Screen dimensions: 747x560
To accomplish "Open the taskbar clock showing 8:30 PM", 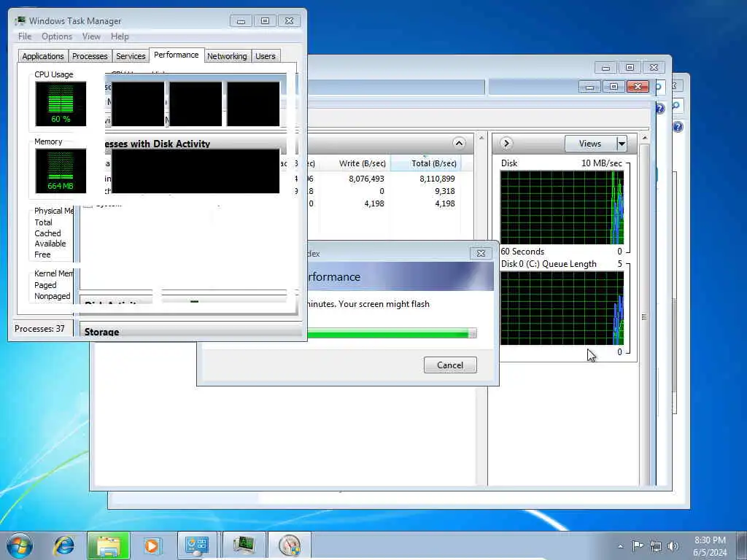I will (710, 546).
